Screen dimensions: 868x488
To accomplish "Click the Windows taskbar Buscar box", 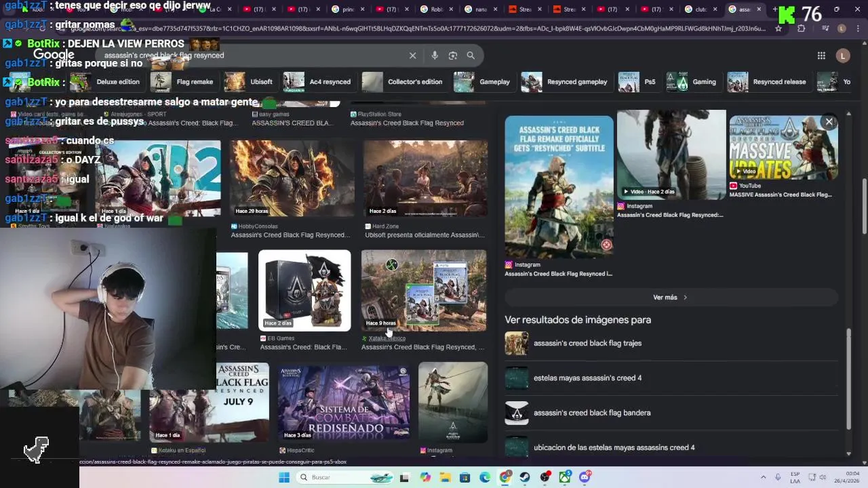I will [344, 477].
